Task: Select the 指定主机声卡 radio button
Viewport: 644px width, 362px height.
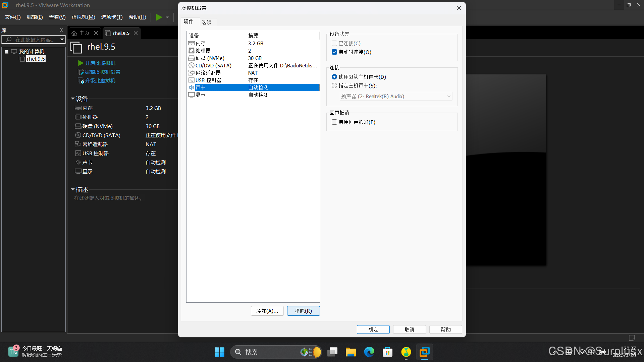Action: [334, 86]
